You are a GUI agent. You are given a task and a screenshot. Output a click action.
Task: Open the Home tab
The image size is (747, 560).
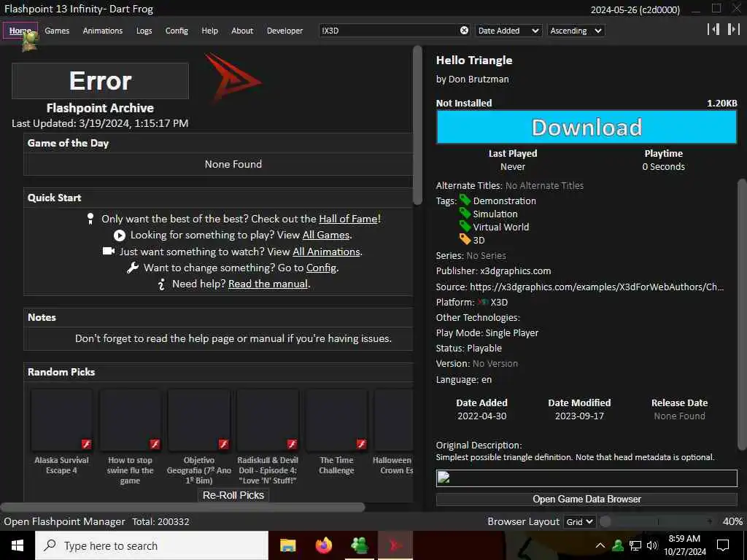point(20,31)
